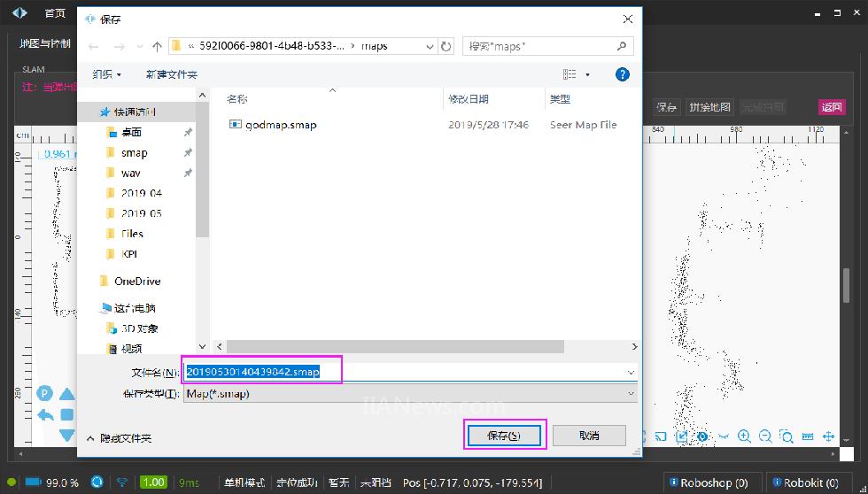Screen dimensions: 868x494
Task: Click the circled P robot control icon
Action: click(x=44, y=394)
